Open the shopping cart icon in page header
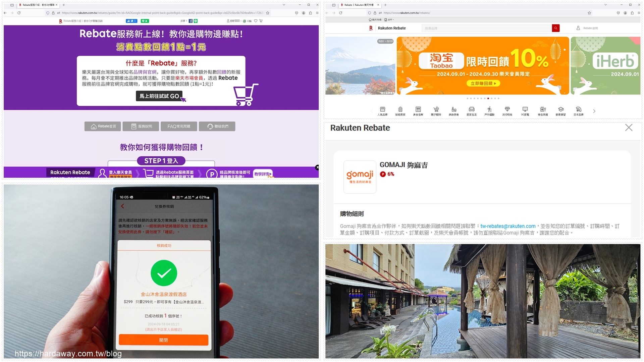 [x=261, y=21]
